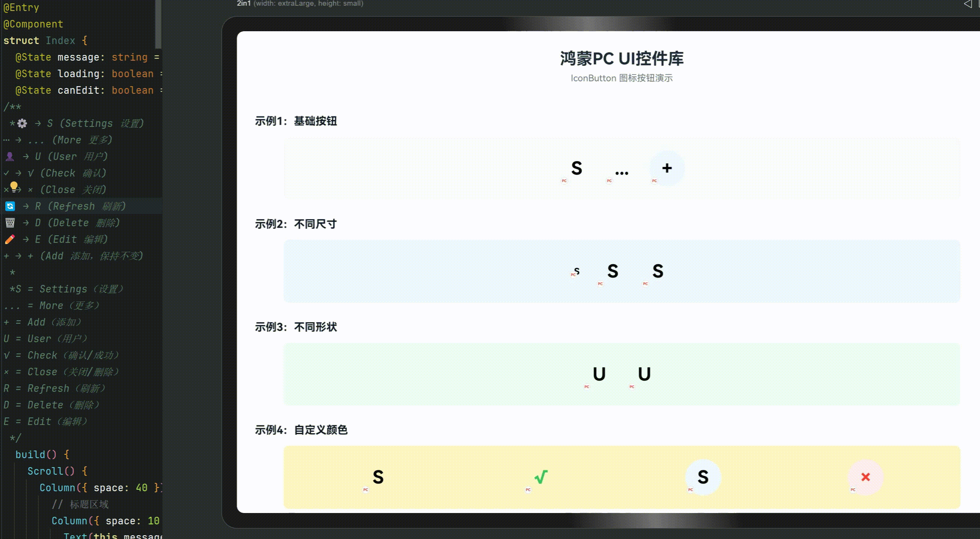Image resolution: width=980 pixels, height=539 pixels.
Task: Click the trash icon beside the Delete comment
Action: 9,223
